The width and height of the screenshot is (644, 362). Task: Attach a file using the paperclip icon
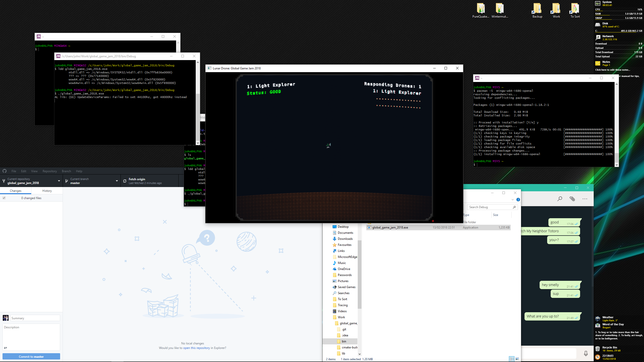click(572, 199)
